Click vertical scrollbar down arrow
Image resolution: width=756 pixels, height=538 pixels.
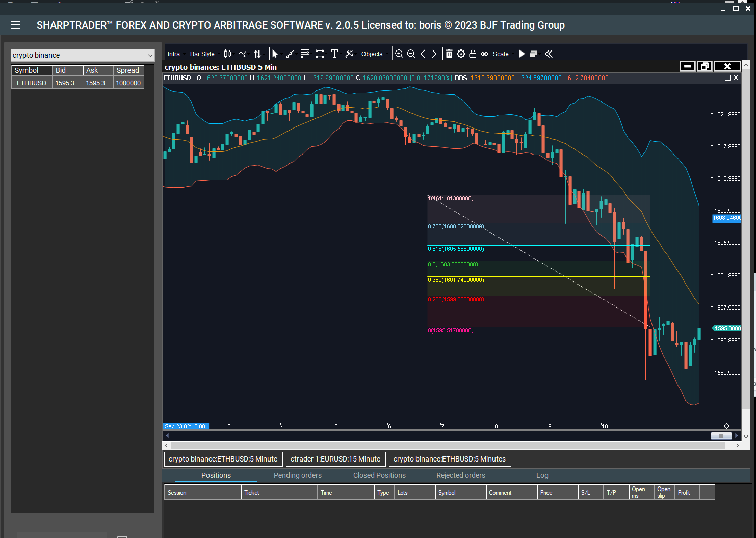point(746,437)
